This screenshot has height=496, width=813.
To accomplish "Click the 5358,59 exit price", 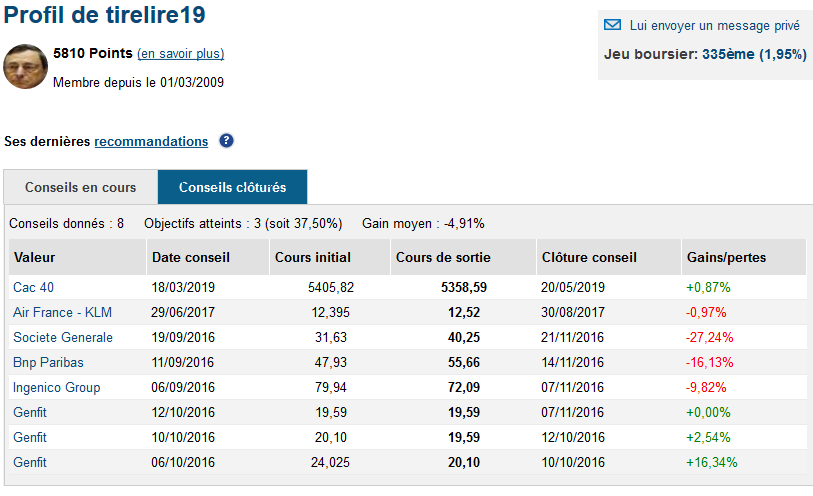I will pos(464,287).
